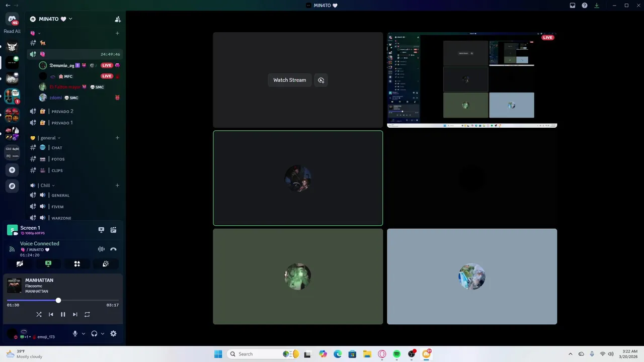
Task: Click the green download update icon
Action: pyautogui.click(x=597, y=5)
